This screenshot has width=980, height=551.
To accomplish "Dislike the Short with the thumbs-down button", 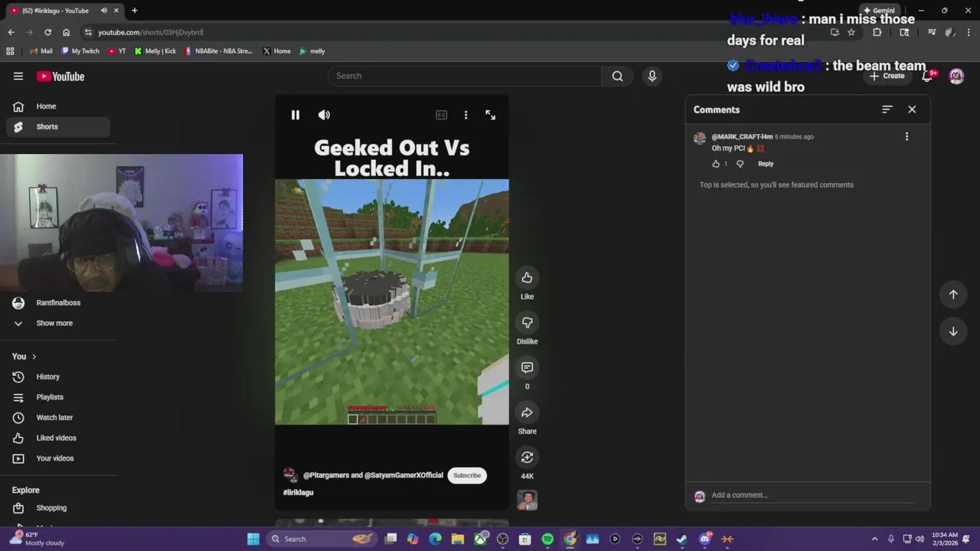I will (527, 323).
